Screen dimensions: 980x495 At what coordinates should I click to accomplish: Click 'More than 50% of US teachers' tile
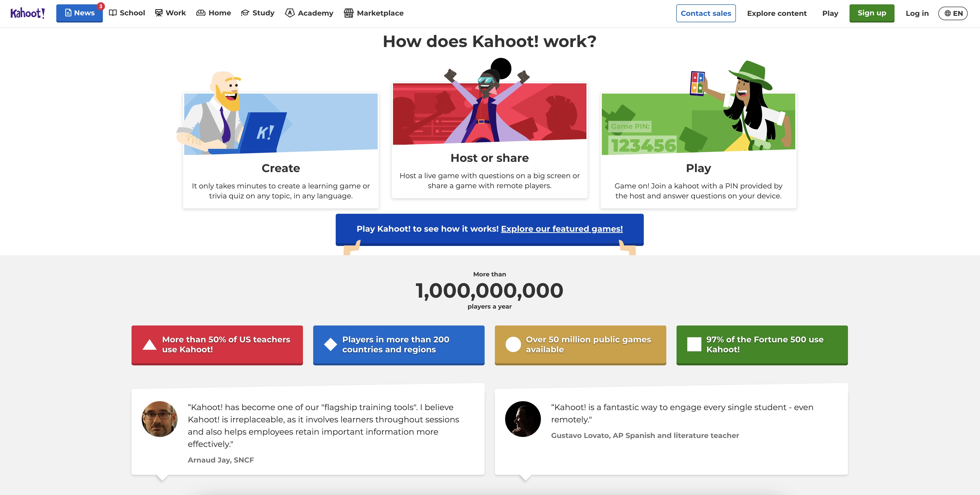point(217,345)
